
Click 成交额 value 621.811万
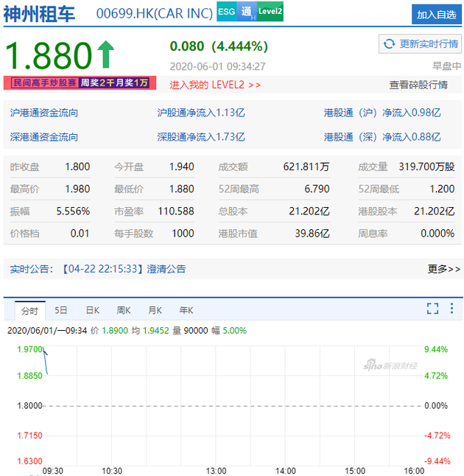306,167
